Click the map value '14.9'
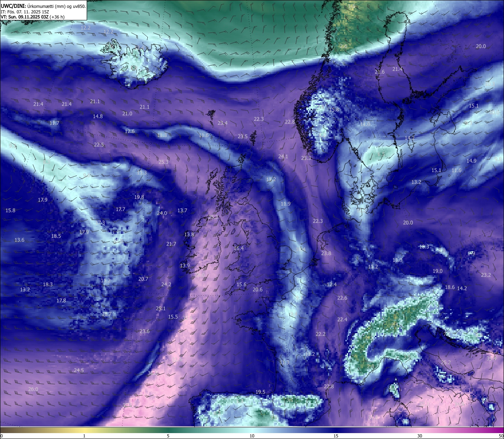This screenshot has height=439, width=504. point(471,161)
